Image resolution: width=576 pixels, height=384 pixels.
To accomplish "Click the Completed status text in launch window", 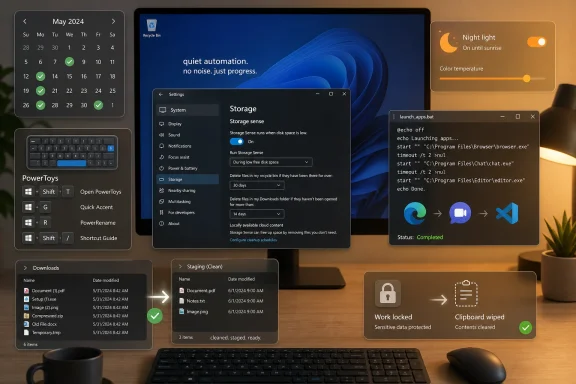I will click(x=430, y=237).
